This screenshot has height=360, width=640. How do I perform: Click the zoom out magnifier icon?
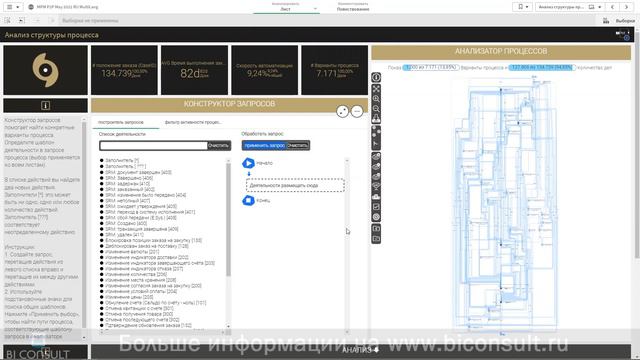coord(376,109)
